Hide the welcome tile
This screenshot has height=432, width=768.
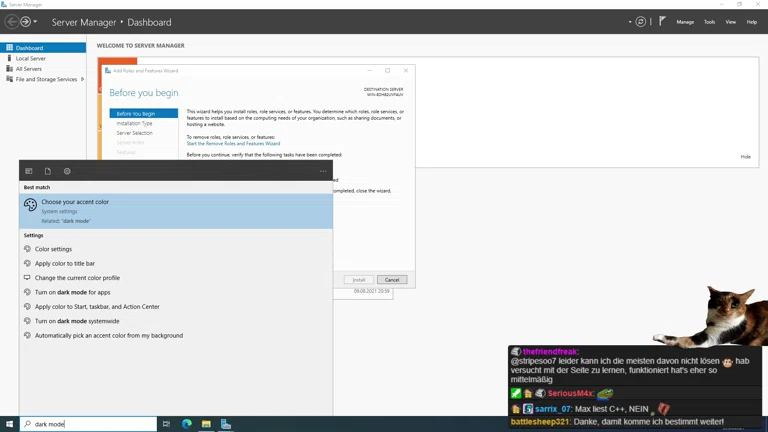click(x=745, y=157)
